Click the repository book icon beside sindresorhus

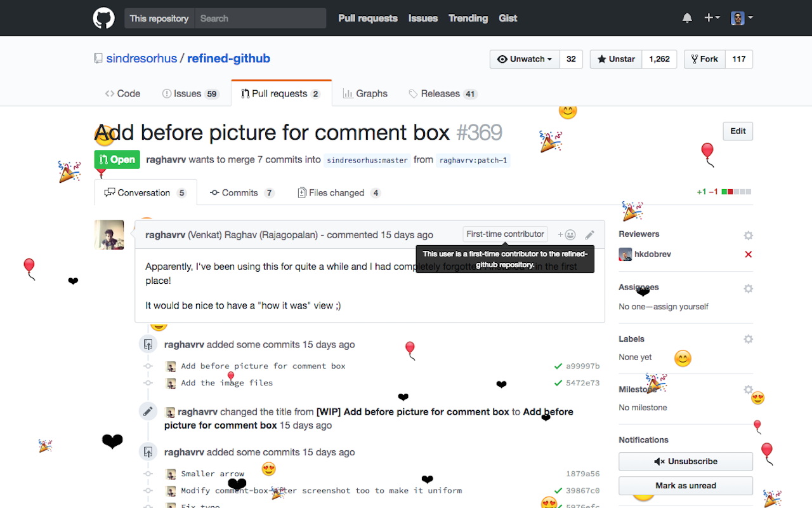[98, 58]
